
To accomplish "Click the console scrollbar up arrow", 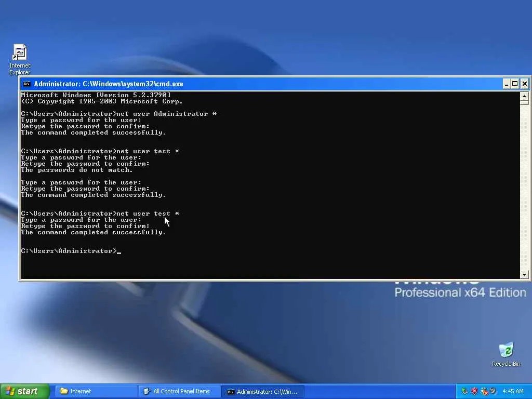I will point(524,96).
